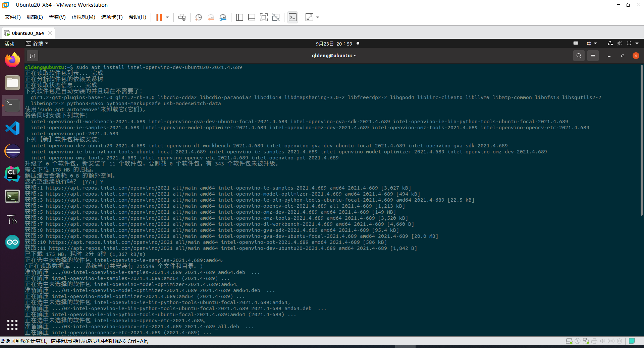Take a VM snapshot icon

(x=198, y=17)
